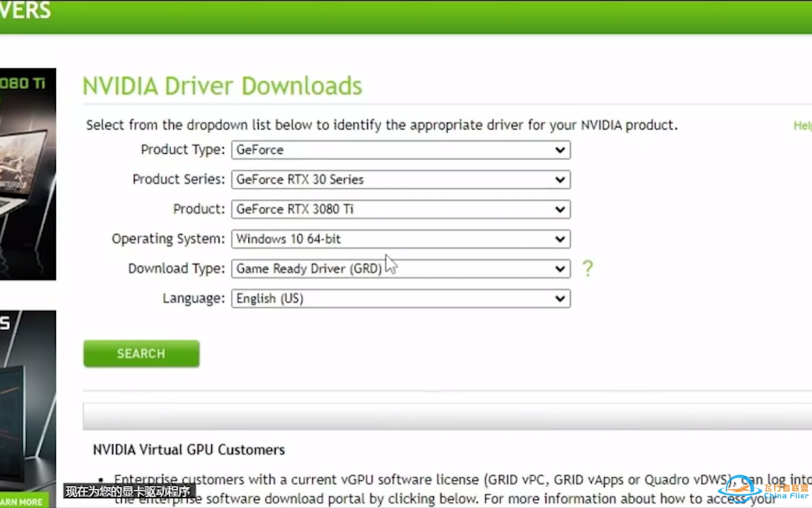Open the Product Type dropdown
This screenshot has height=508, width=812.
(401, 150)
